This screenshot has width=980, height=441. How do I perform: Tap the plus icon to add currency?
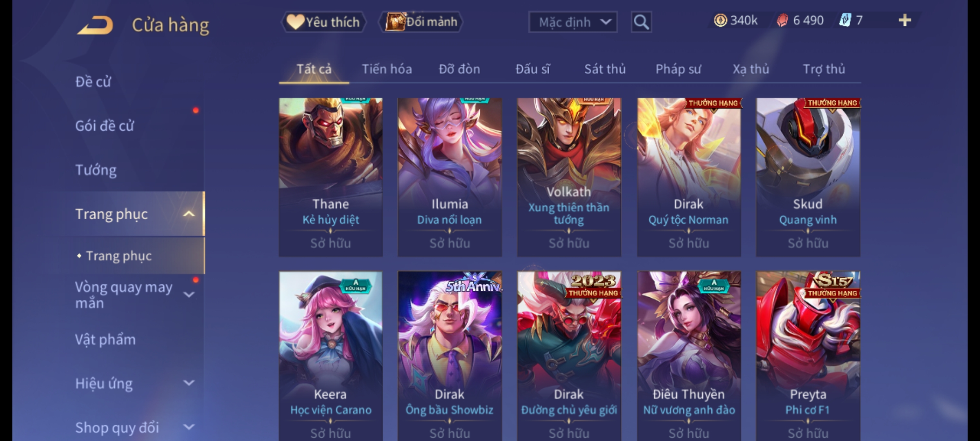(x=905, y=20)
